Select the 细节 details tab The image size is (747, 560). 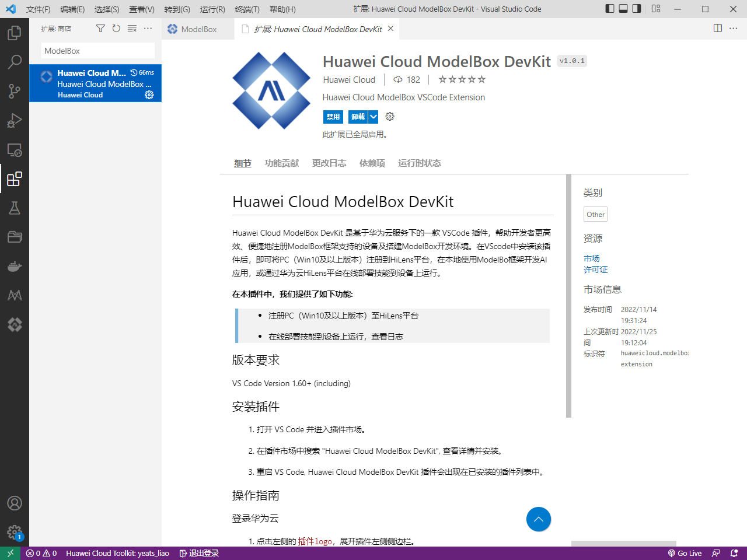[243, 163]
